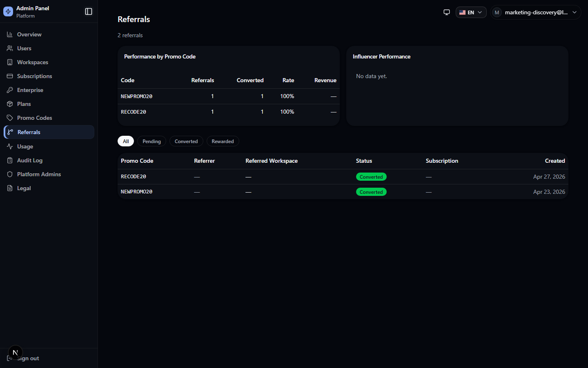Go to Plans in the sidebar
The width and height of the screenshot is (588, 368).
coord(49,104)
